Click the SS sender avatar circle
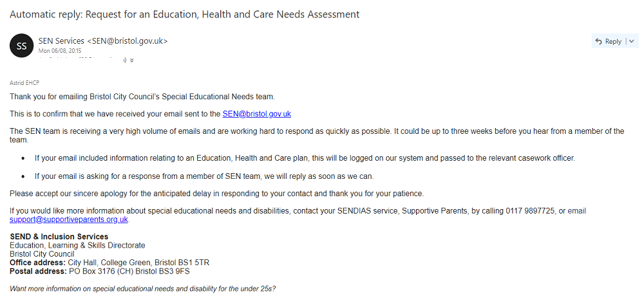 click(22, 46)
